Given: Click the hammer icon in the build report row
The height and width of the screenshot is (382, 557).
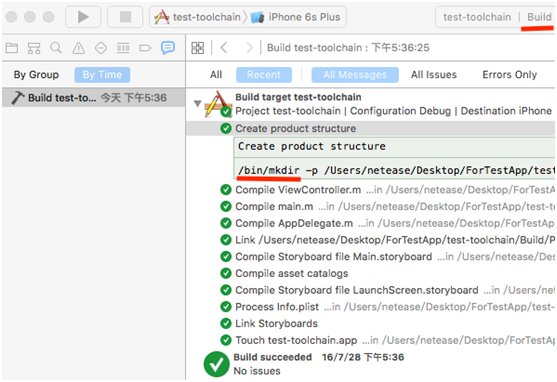Looking at the screenshot, I should pos(17,98).
